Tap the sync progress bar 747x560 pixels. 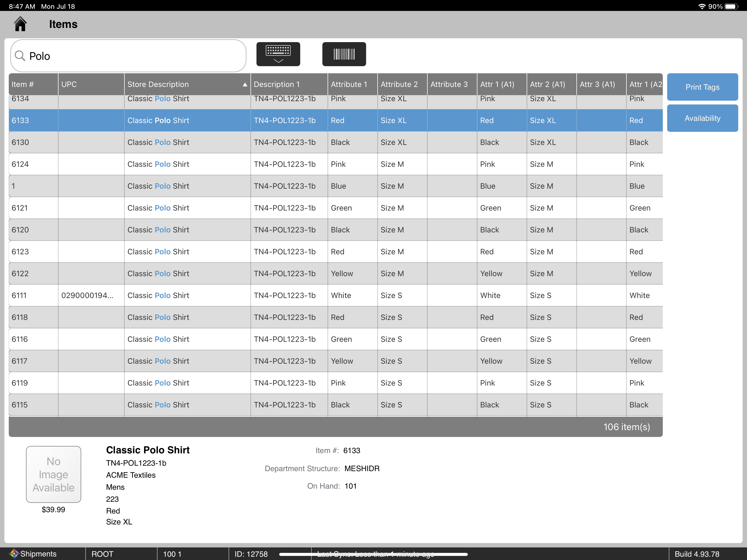[373, 554]
